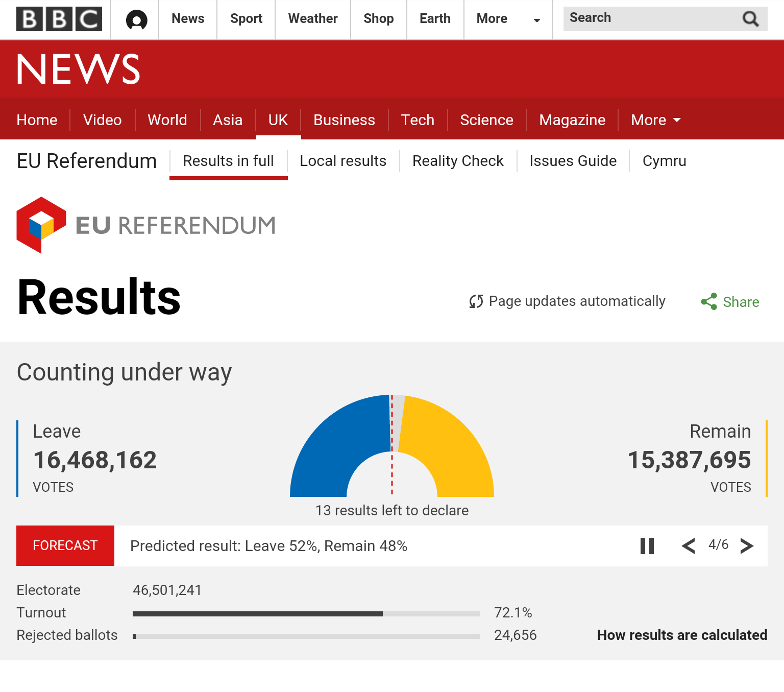Click the Results page heading
The image size is (784, 692).
tap(99, 297)
